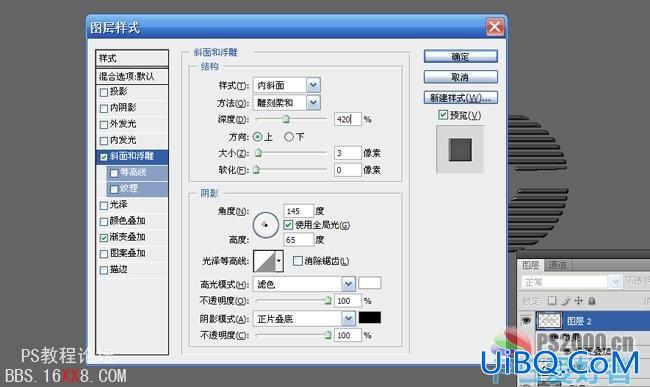Click shadow opacity field next to 不透明度(C)
The image size is (650, 387).
[348, 335]
